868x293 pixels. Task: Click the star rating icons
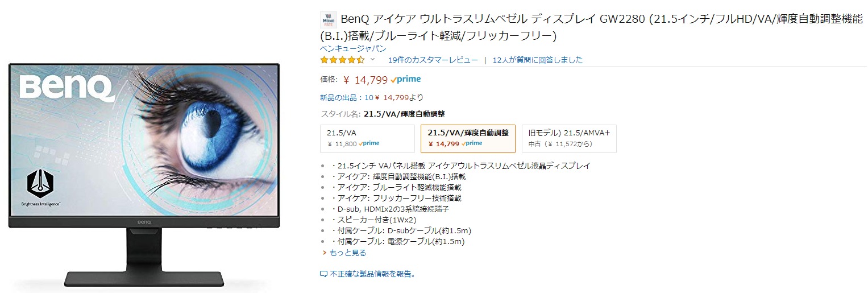[342, 60]
